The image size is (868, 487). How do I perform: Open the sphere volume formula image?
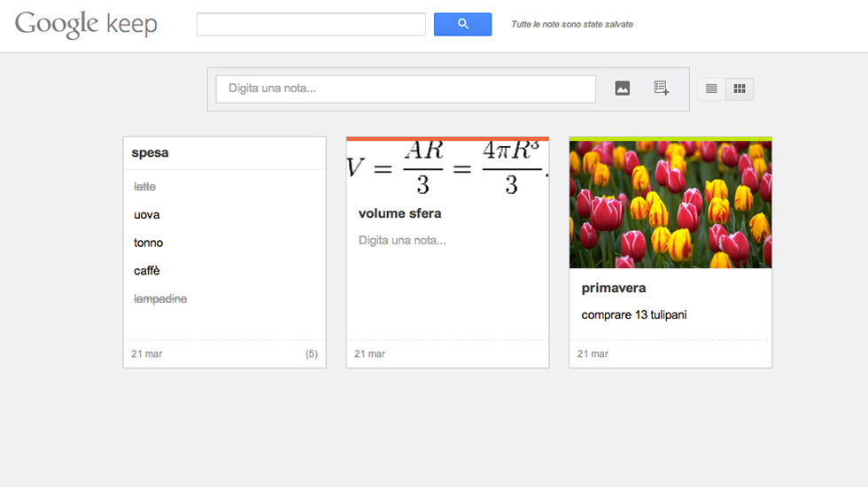pyautogui.click(x=447, y=168)
